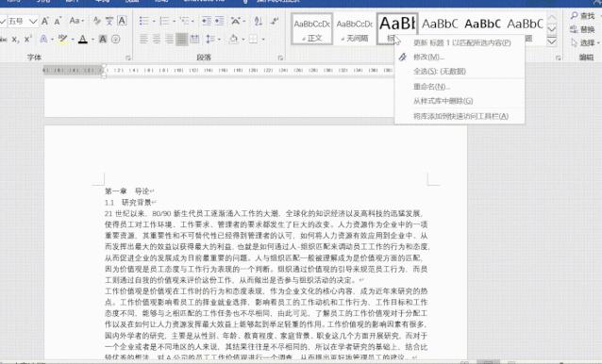This screenshot has width=602, height=364.
Task: Open the Phonetic Guide (文) tool
Action: point(109,21)
